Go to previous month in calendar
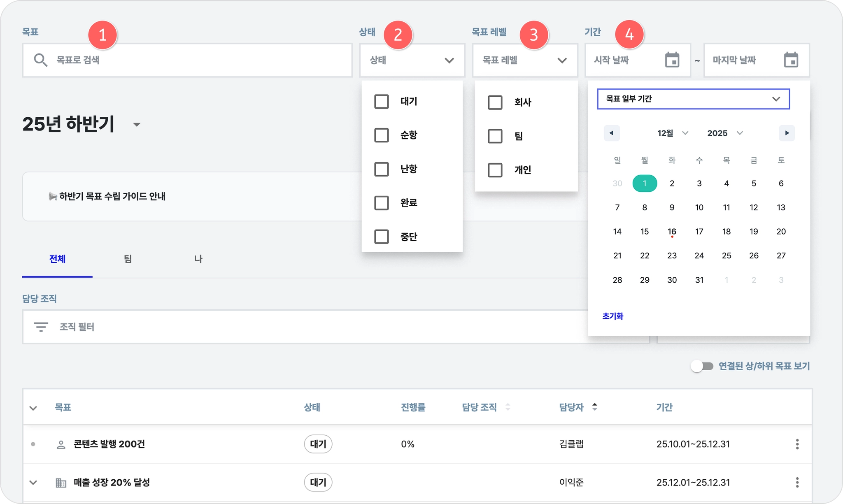Screen dimensions: 843x504 tap(612, 133)
